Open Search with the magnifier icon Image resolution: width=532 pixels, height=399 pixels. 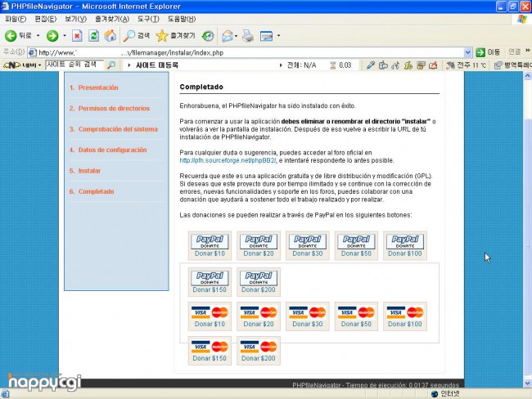[128, 36]
